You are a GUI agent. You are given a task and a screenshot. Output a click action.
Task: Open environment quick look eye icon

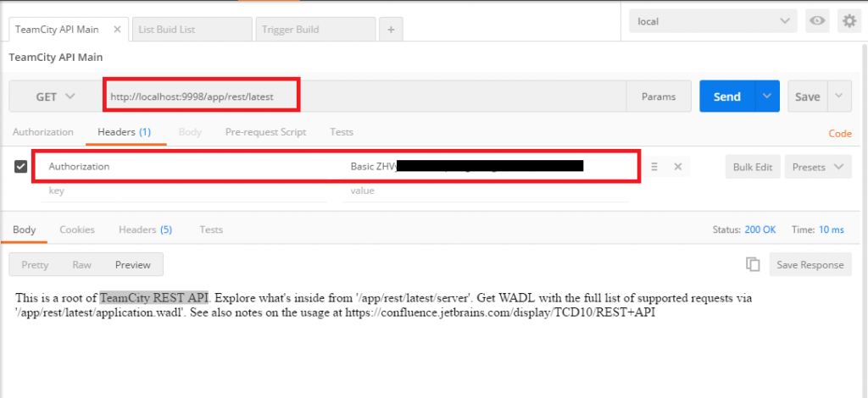(817, 21)
